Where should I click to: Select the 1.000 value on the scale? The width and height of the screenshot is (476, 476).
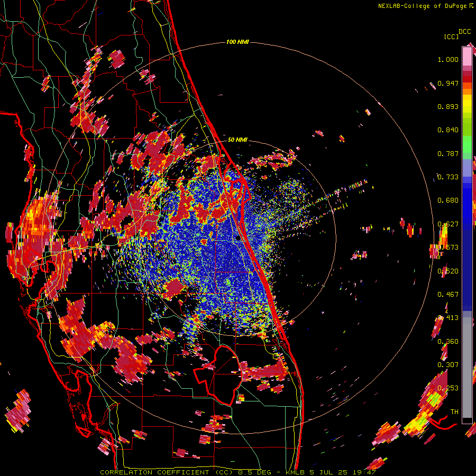tap(448, 59)
